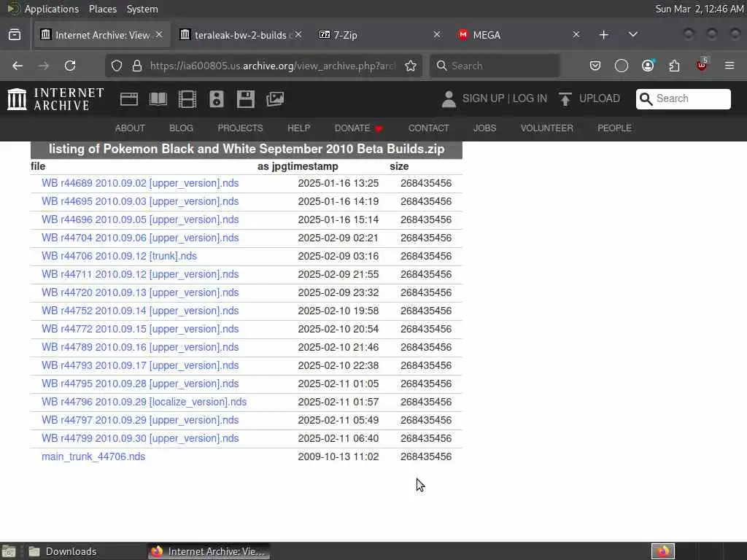Screen dimensions: 747x560
Task: Download WB r44789 2010.09.16 upper_version.nds
Action: (140, 347)
